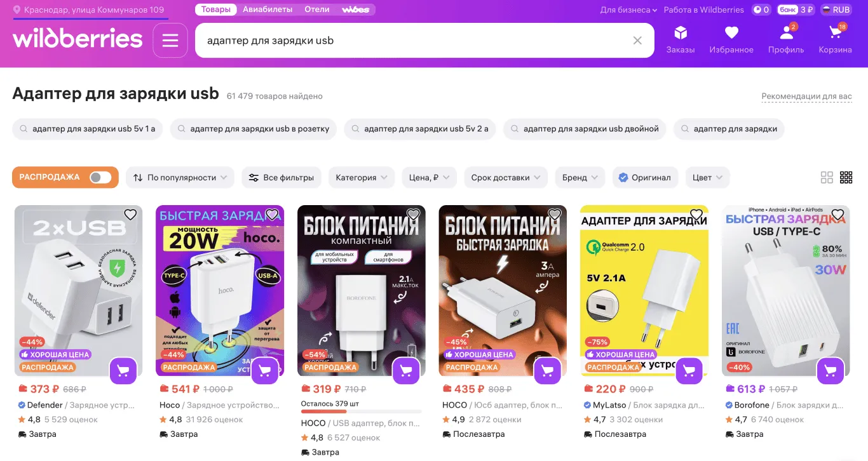This screenshot has width=868, height=461.
Task: Enable the Оригинал filter
Action: (645, 178)
